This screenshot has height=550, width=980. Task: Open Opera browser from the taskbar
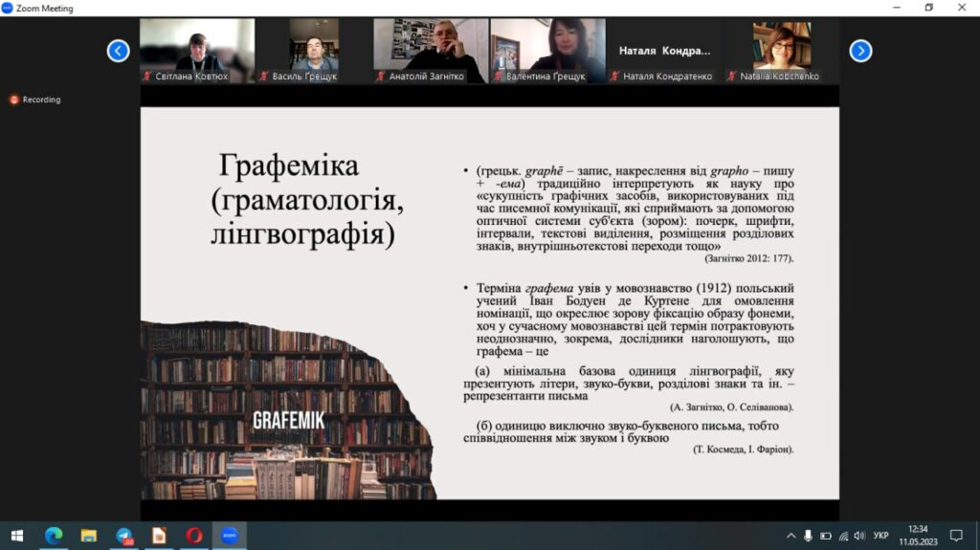[x=194, y=536]
